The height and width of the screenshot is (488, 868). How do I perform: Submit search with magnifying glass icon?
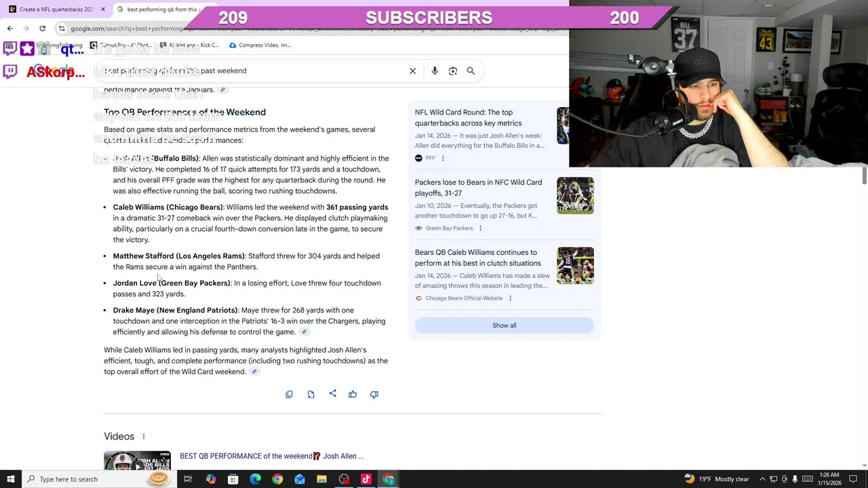pos(471,70)
